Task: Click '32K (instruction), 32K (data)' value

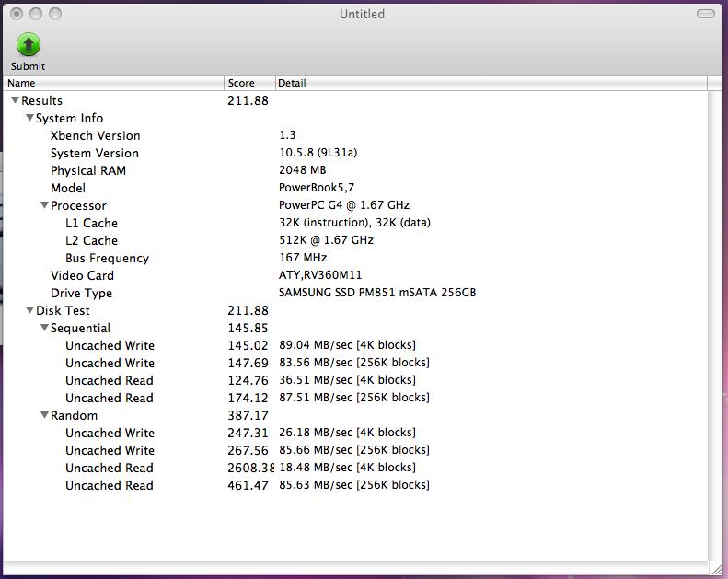Action: [354, 223]
